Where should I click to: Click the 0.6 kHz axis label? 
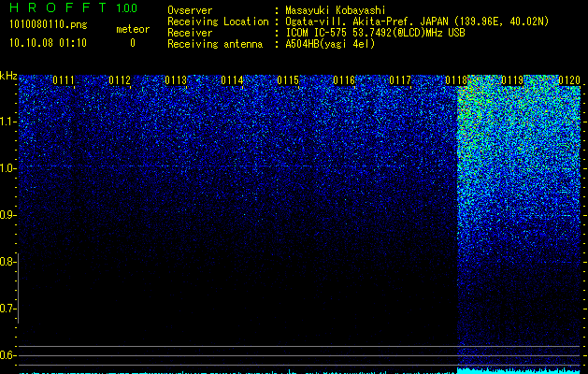click(x=7, y=355)
